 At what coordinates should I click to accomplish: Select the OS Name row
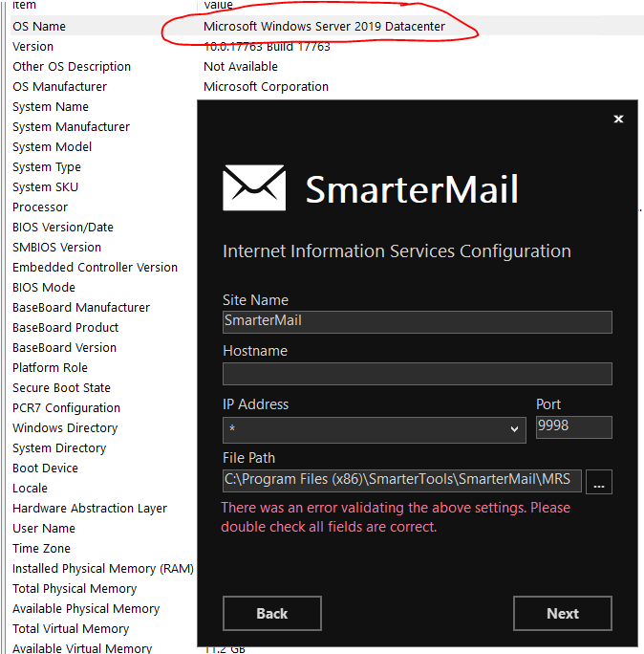coord(39,27)
